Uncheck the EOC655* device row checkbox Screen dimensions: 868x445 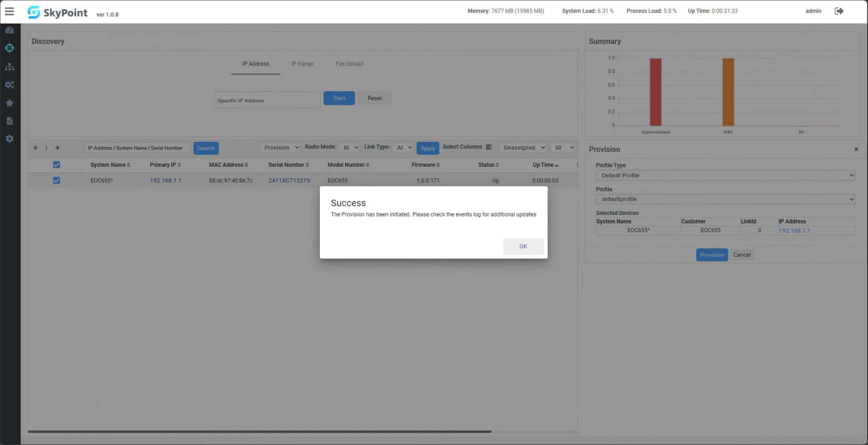pyautogui.click(x=57, y=180)
